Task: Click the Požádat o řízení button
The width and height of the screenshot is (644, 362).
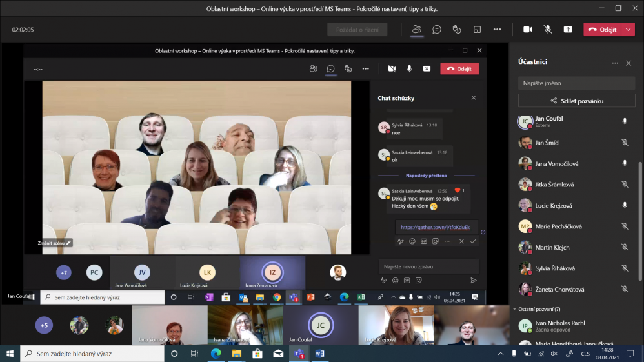Action: coord(357,30)
